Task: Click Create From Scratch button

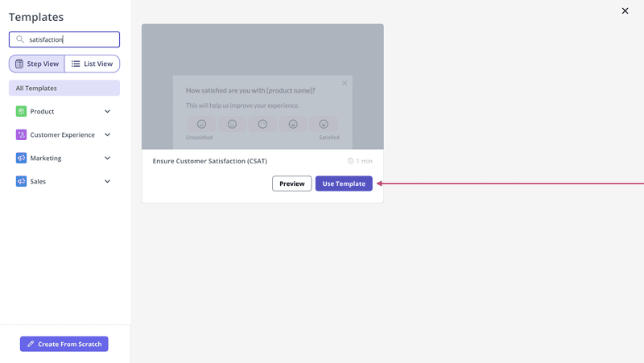Action: point(64,344)
